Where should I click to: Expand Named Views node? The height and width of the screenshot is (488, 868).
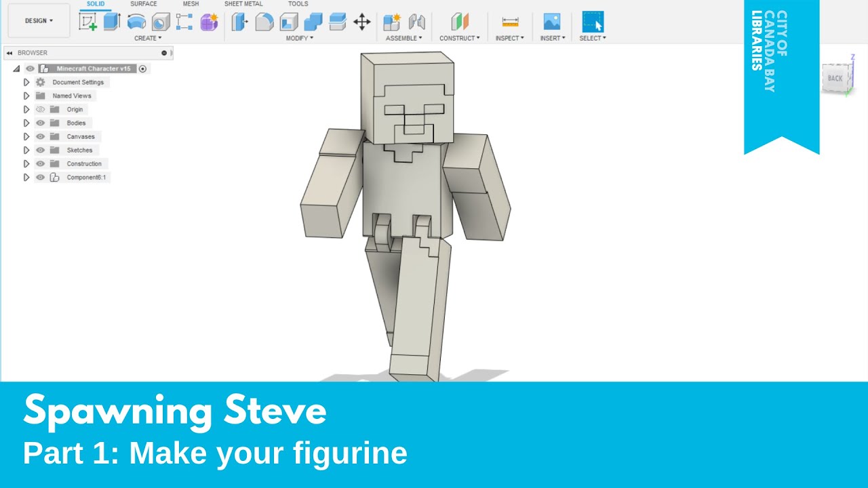pos(26,96)
